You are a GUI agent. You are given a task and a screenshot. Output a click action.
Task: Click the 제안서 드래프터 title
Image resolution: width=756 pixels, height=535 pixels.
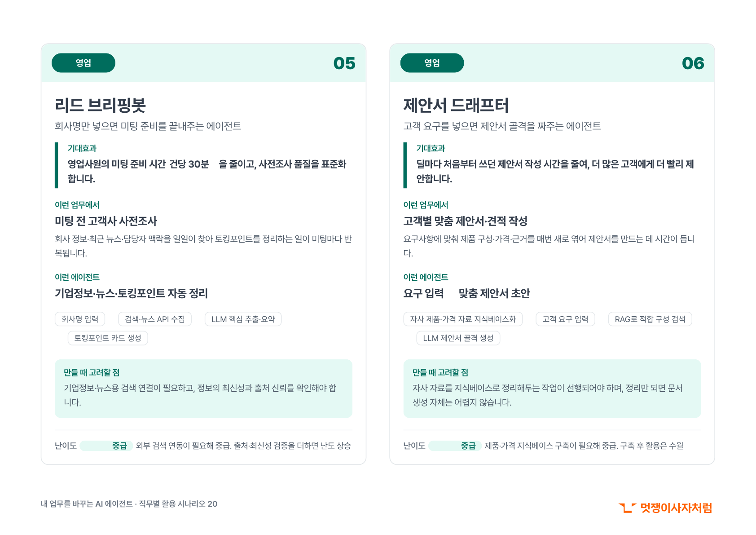pyautogui.click(x=456, y=105)
